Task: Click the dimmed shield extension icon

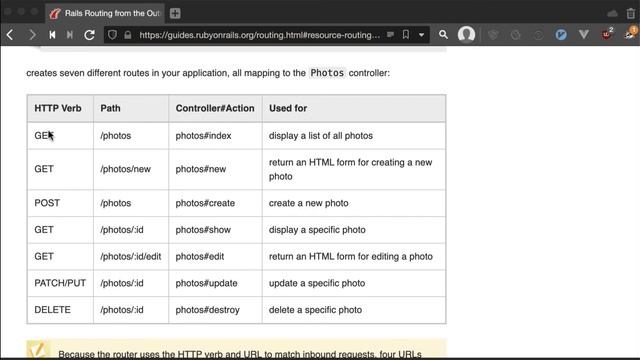Action: click(493, 35)
